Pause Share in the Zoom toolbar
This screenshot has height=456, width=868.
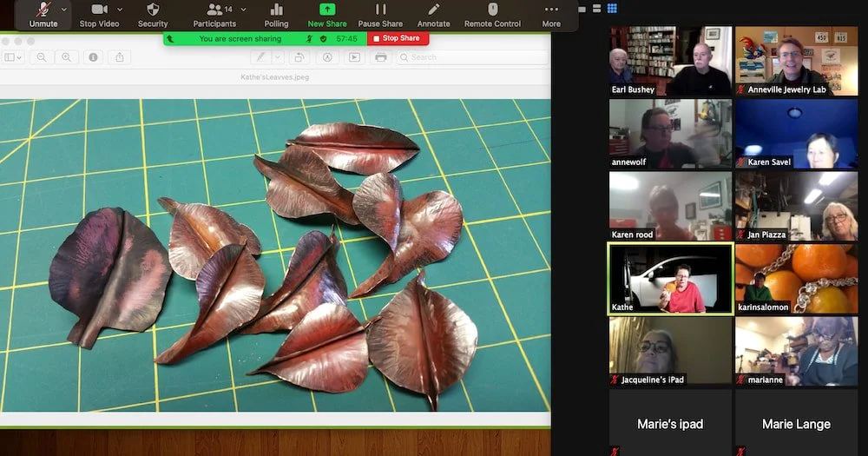(380, 15)
